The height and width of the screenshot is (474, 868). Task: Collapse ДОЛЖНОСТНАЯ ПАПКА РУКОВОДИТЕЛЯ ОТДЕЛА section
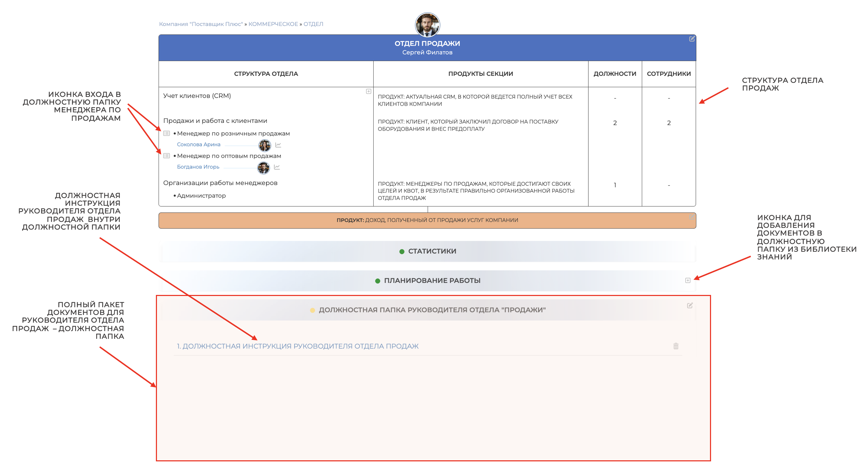click(427, 310)
